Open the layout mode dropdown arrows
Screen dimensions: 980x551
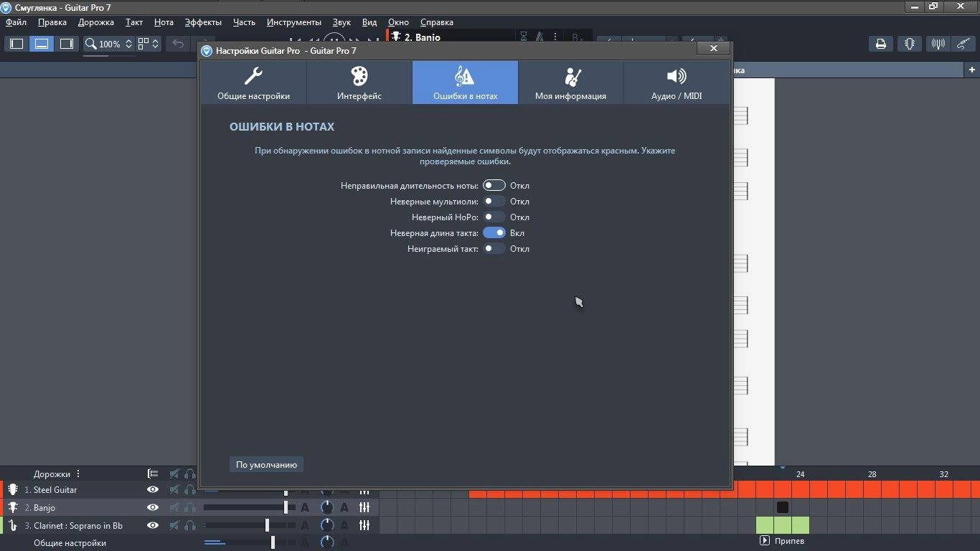click(155, 44)
